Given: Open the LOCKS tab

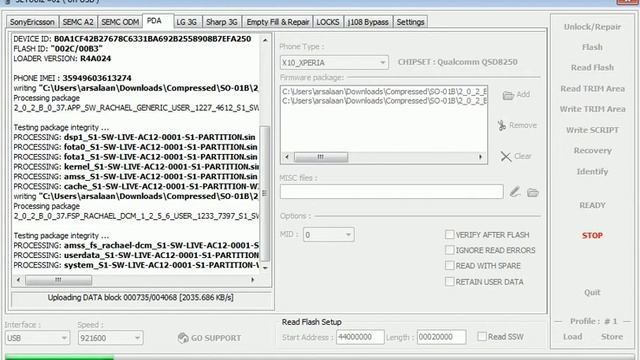Looking at the screenshot, I should 328,22.
